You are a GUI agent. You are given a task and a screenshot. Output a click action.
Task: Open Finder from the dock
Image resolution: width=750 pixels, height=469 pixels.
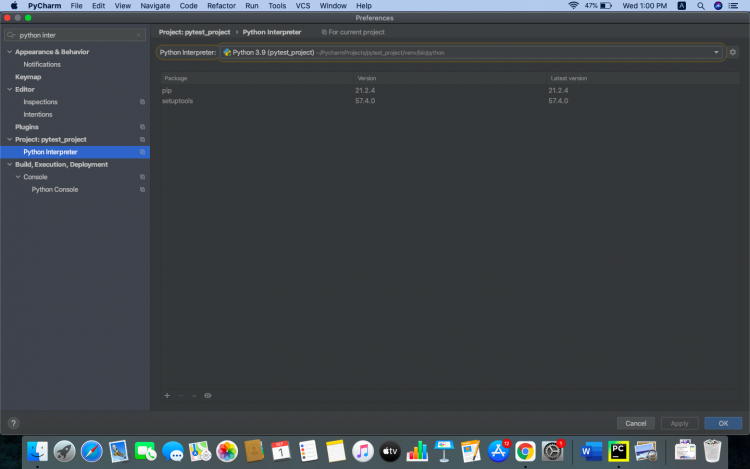coord(37,451)
